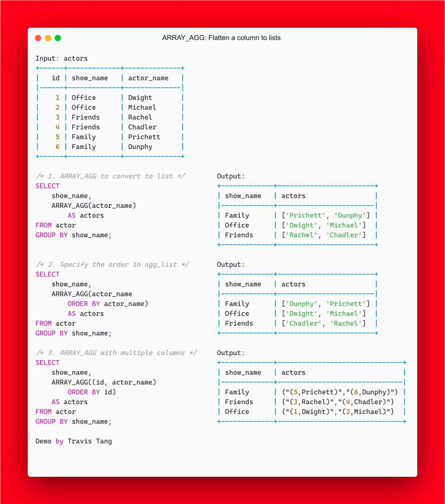Select the 'Chadler' cell in the input table
Image resolution: width=445 pixels, height=504 pixels.
pos(142,127)
